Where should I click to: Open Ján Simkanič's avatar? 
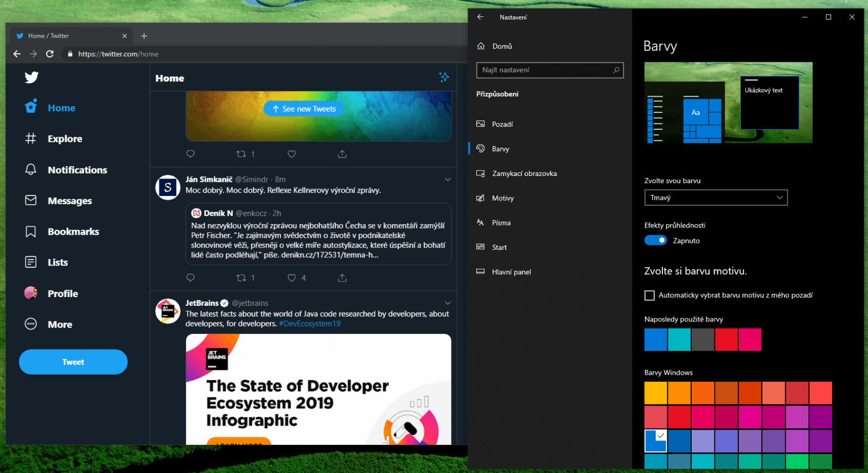click(x=168, y=187)
